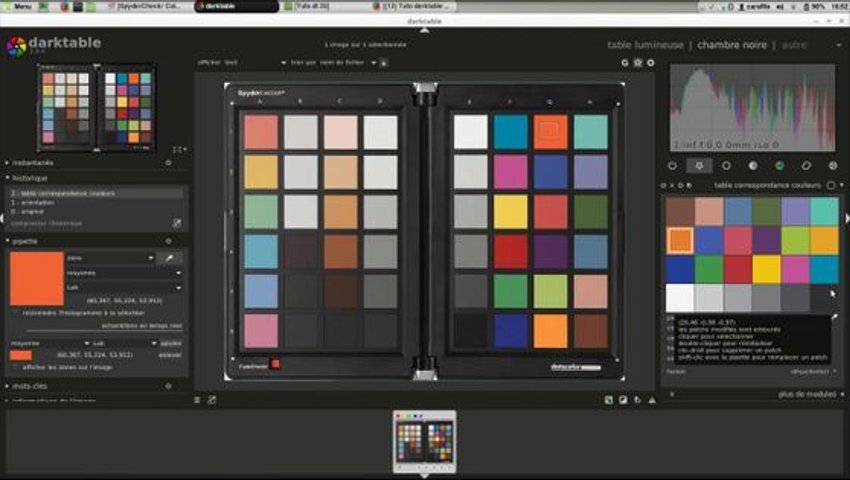
Task: Toggle softproof icon below the image
Action: [638, 400]
